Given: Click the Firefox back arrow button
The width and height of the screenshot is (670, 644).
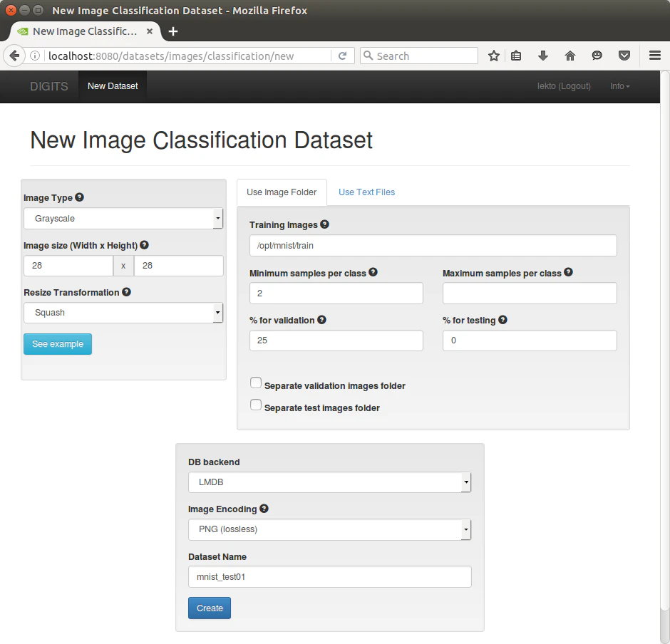Looking at the screenshot, I should (x=14, y=56).
